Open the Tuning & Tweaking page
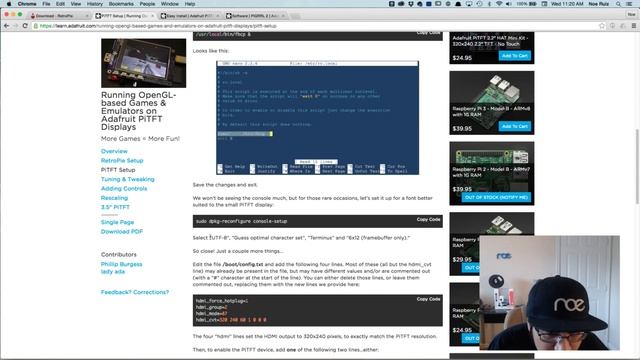This screenshot has height=360, width=640. pyautogui.click(x=128, y=179)
